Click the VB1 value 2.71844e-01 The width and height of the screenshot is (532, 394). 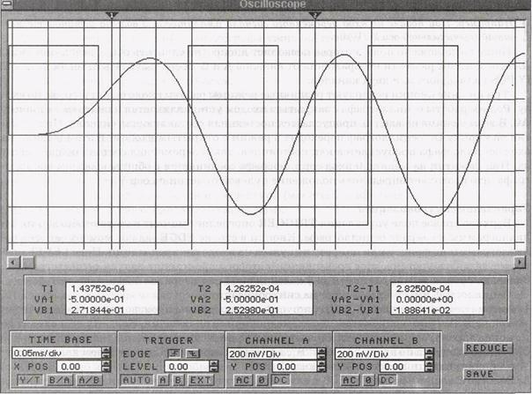pyautogui.click(x=96, y=310)
